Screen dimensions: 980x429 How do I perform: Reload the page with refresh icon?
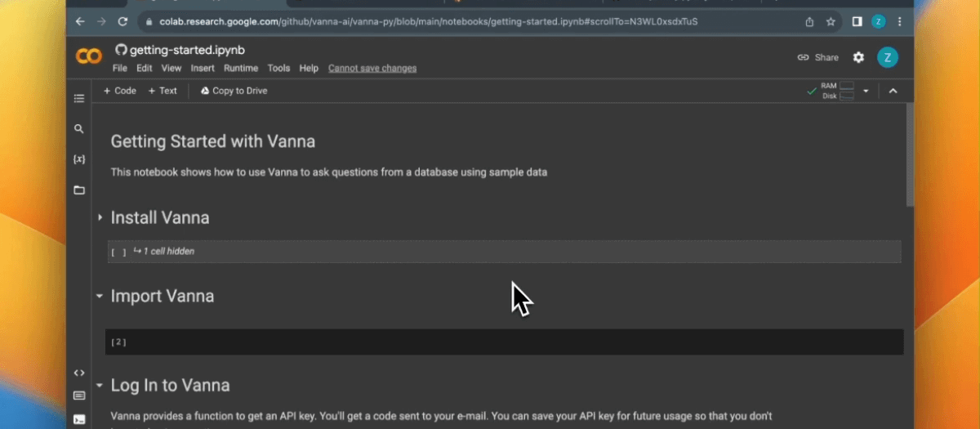tap(122, 22)
